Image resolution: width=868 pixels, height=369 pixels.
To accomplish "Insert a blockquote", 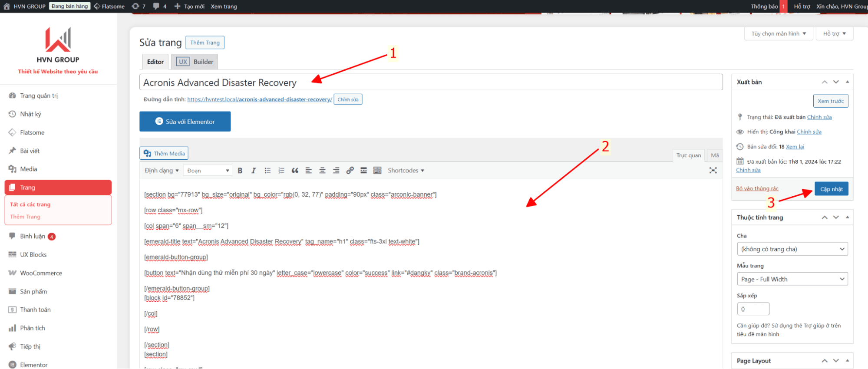I will (295, 171).
